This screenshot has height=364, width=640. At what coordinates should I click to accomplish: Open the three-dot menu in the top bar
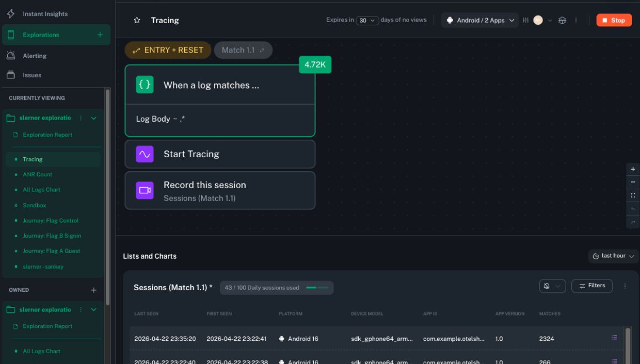tap(576, 20)
